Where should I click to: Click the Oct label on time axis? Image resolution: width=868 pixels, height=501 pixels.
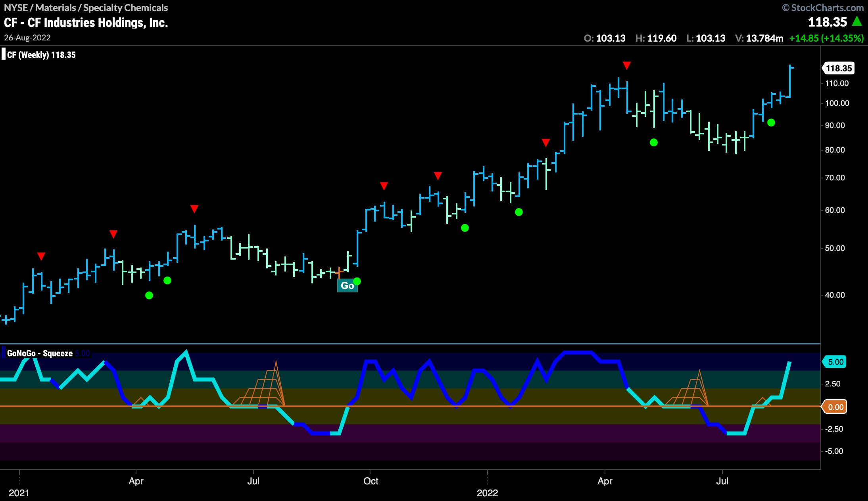pyautogui.click(x=371, y=481)
